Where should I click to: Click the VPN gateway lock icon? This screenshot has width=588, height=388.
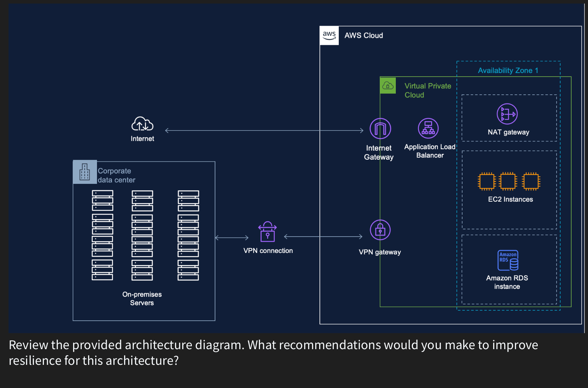click(380, 230)
